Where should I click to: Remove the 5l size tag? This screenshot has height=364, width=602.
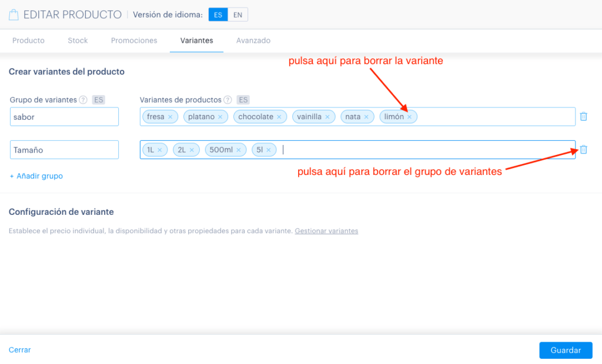coord(268,150)
